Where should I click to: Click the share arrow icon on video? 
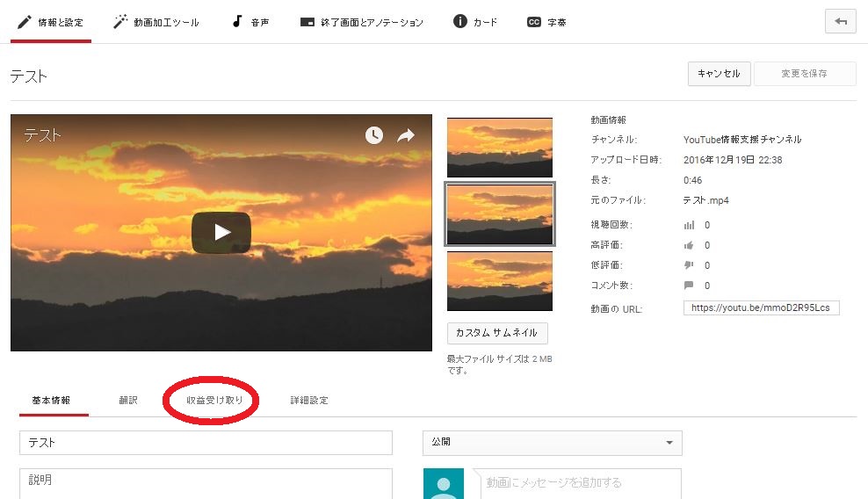tap(406, 135)
